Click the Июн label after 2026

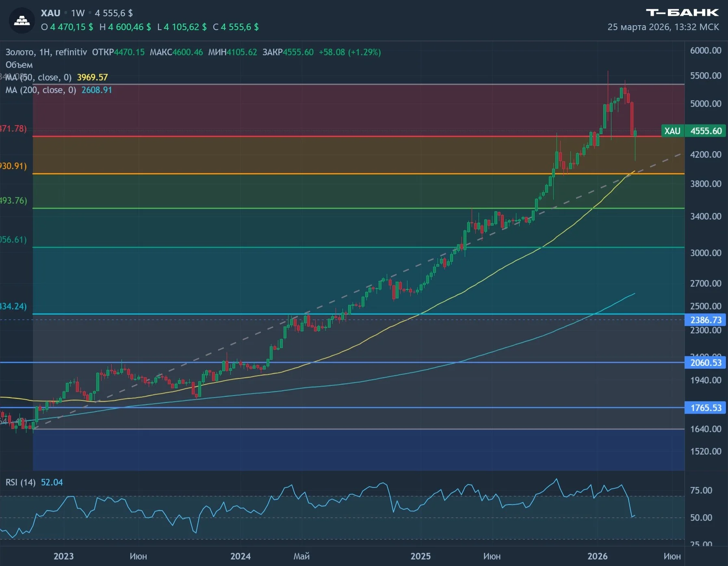pos(672,556)
